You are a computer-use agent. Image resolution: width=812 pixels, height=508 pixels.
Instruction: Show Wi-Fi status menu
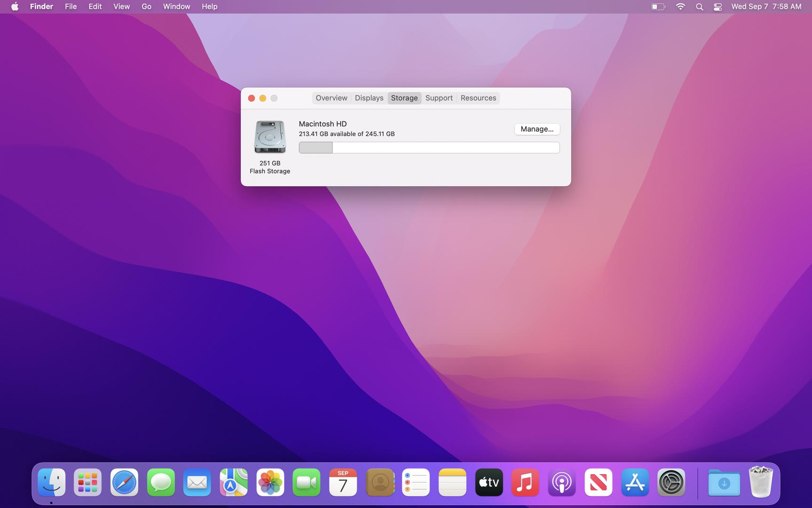pyautogui.click(x=680, y=7)
